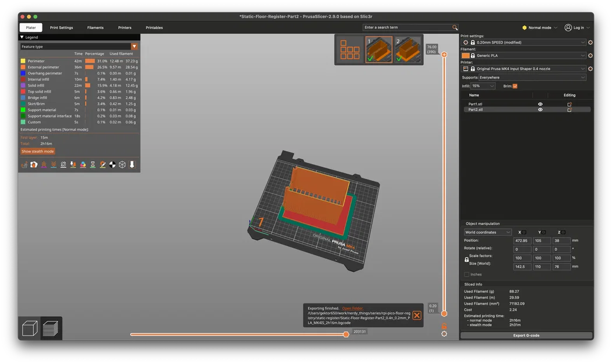Screen dimensions: 612x364
Task: Open Printers tab
Action: click(x=125, y=28)
